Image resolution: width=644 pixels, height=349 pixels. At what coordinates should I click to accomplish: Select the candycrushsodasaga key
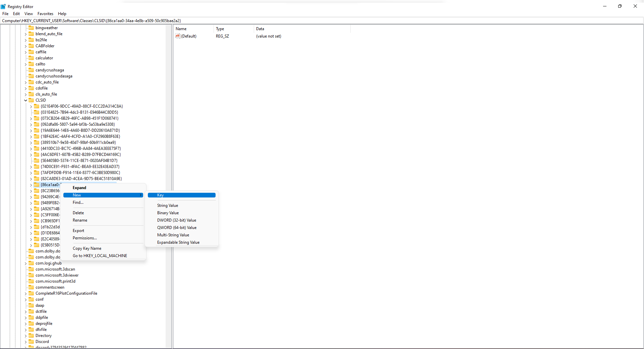click(x=54, y=76)
